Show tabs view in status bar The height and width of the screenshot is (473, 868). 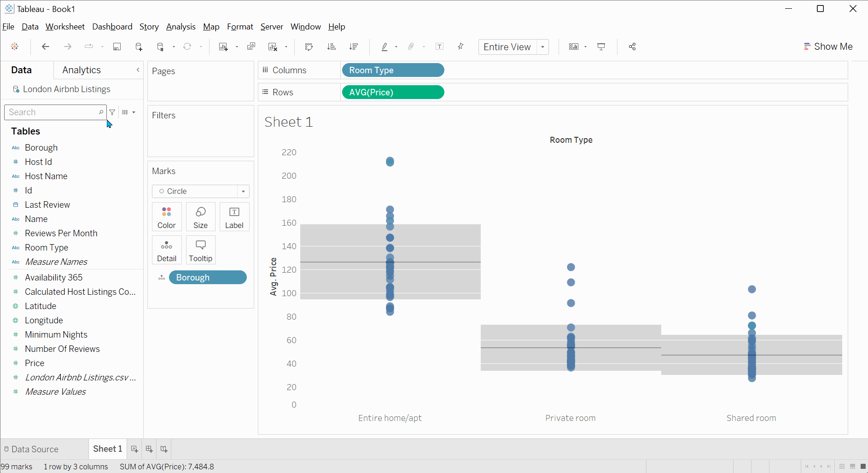[863, 467]
